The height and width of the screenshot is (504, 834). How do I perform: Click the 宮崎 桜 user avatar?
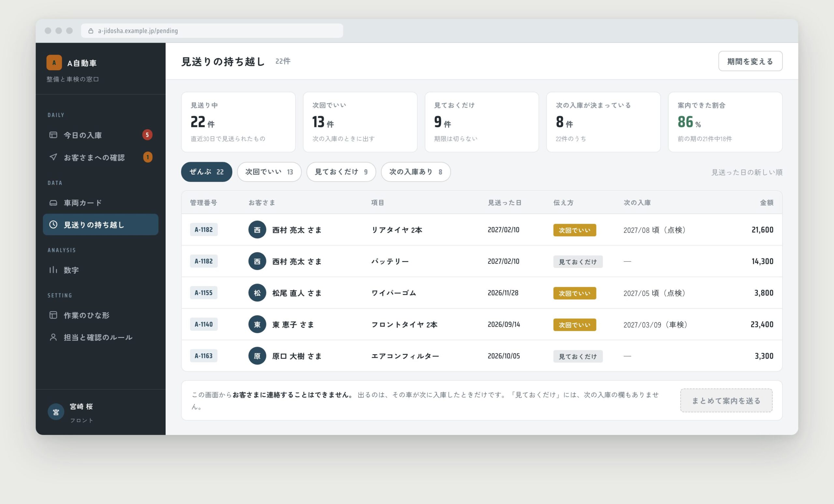[56, 412]
